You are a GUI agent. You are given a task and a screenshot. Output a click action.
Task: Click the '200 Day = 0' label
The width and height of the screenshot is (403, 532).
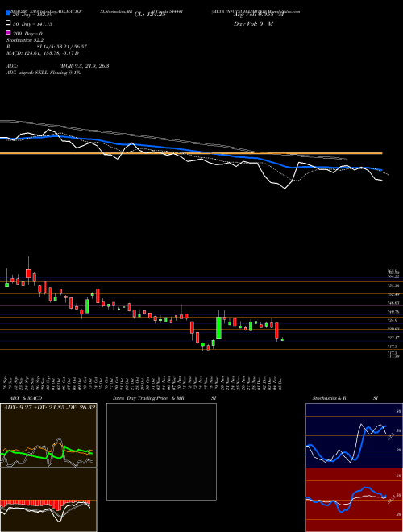click(27, 34)
